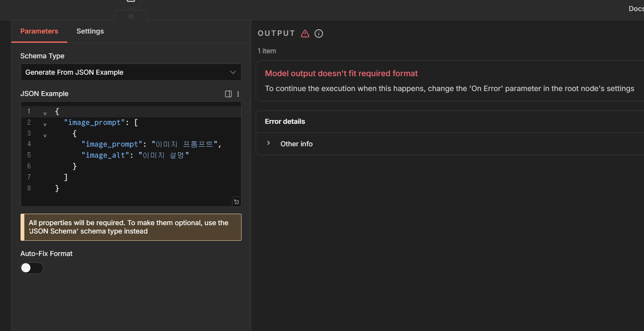
Task: Fold the image_prompt array at line 2
Action: coord(45,124)
